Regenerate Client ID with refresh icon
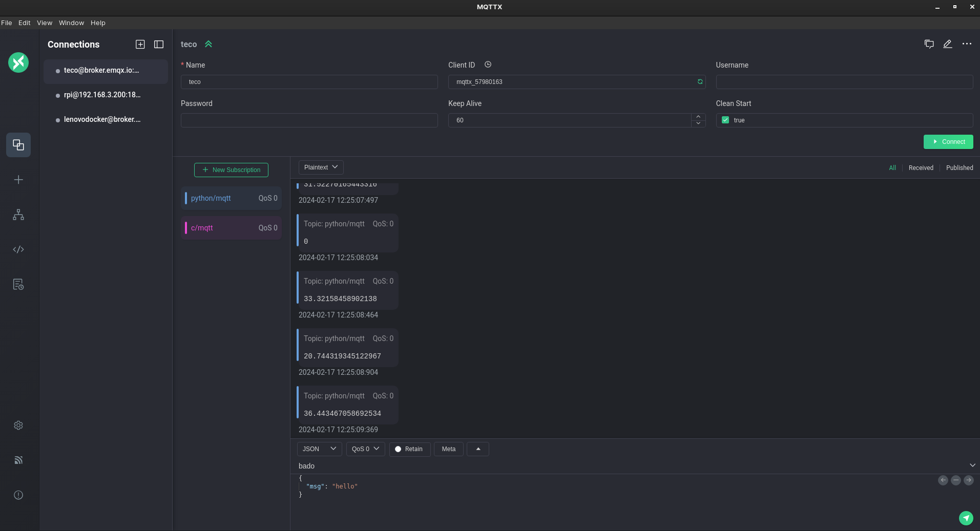 pyautogui.click(x=700, y=82)
